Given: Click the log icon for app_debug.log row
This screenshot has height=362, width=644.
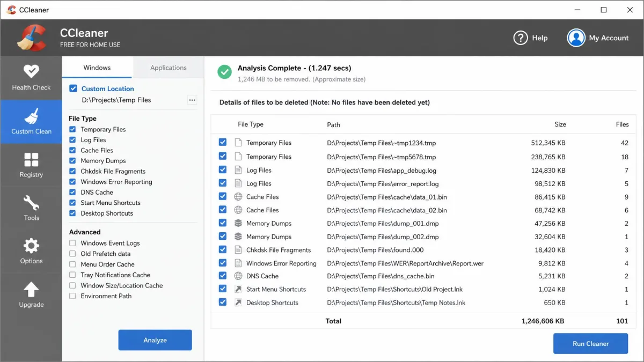Looking at the screenshot, I should [x=238, y=170].
